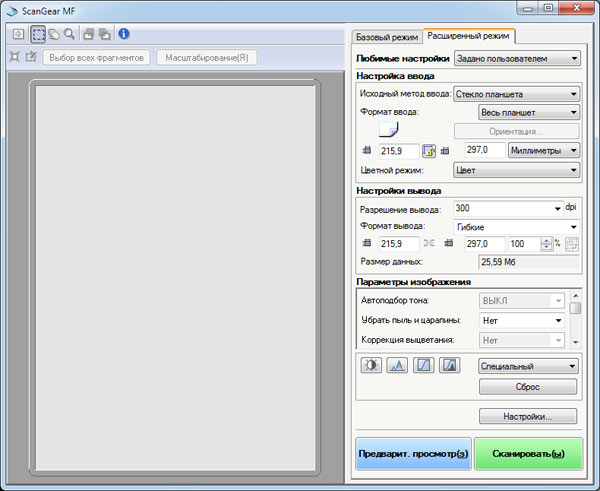The height and width of the screenshot is (491, 600).
Task: Click the green Сканировать button
Action: [528, 454]
